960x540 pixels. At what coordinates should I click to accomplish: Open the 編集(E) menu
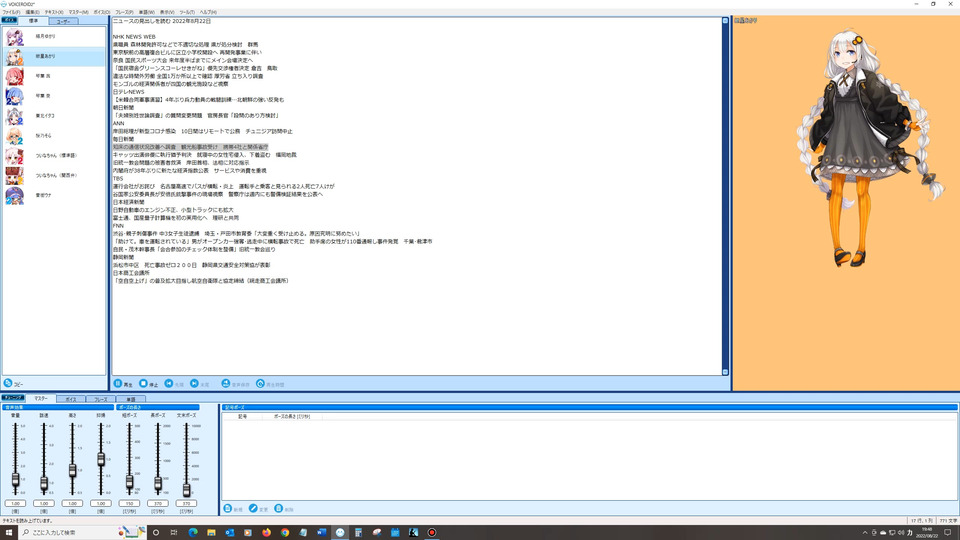click(x=32, y=12)
